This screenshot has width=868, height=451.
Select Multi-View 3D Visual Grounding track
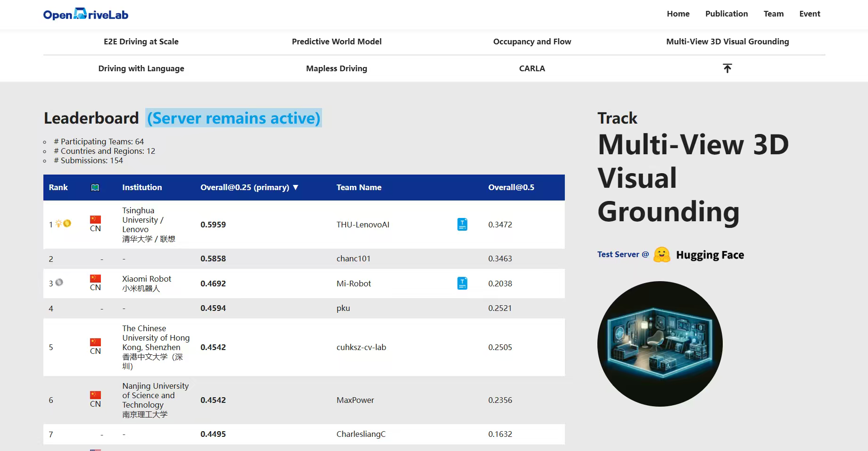727,42
